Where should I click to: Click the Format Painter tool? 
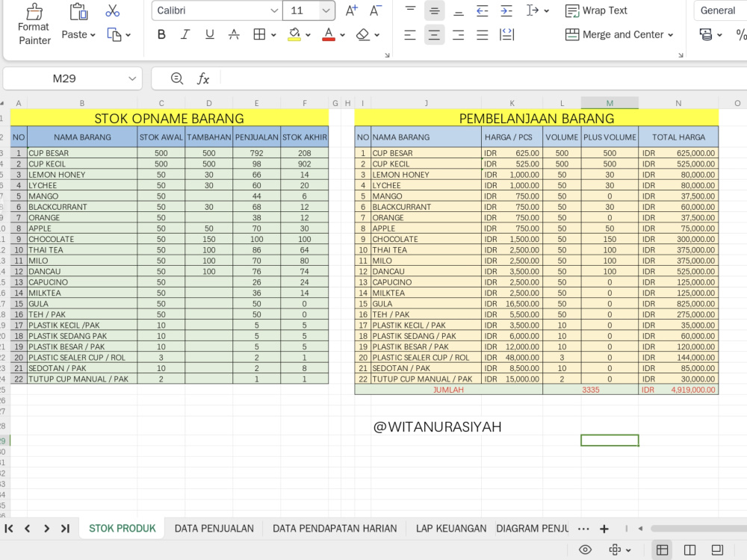pos(34,25)
